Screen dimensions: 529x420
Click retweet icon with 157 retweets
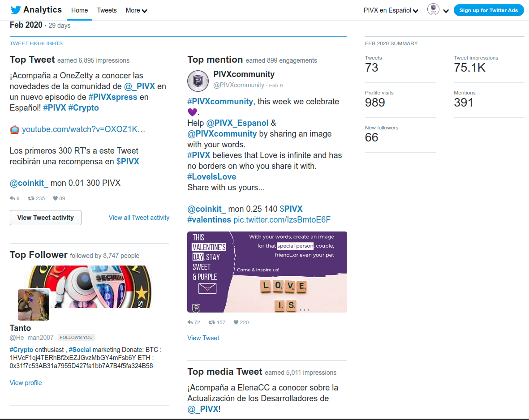[x=211, y=322]
